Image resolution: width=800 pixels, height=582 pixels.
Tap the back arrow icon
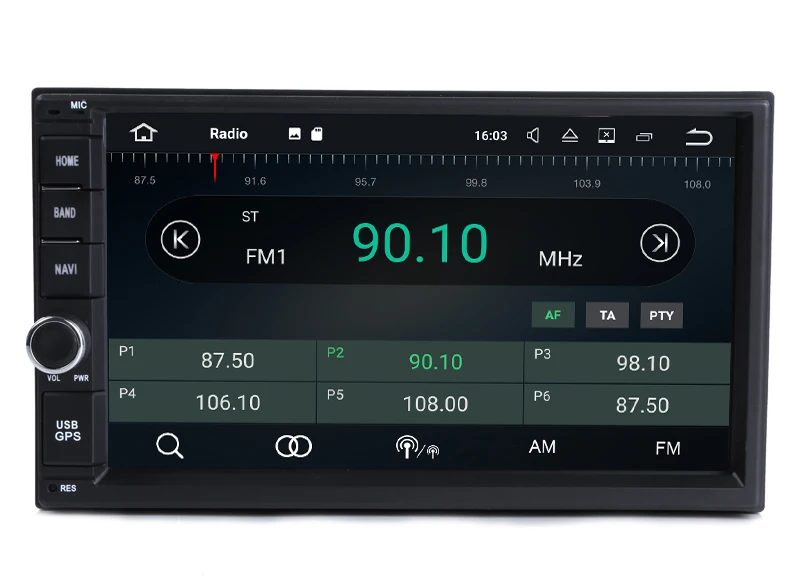tap(698, 137)
